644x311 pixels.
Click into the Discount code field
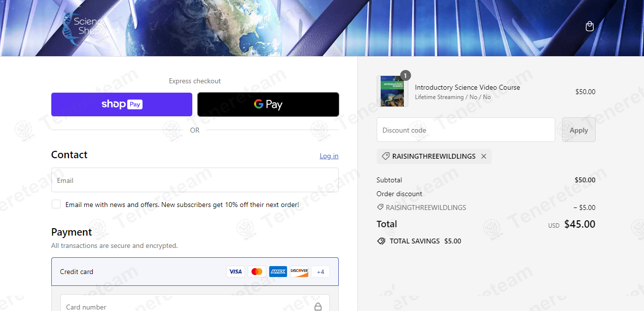(465, 130)
